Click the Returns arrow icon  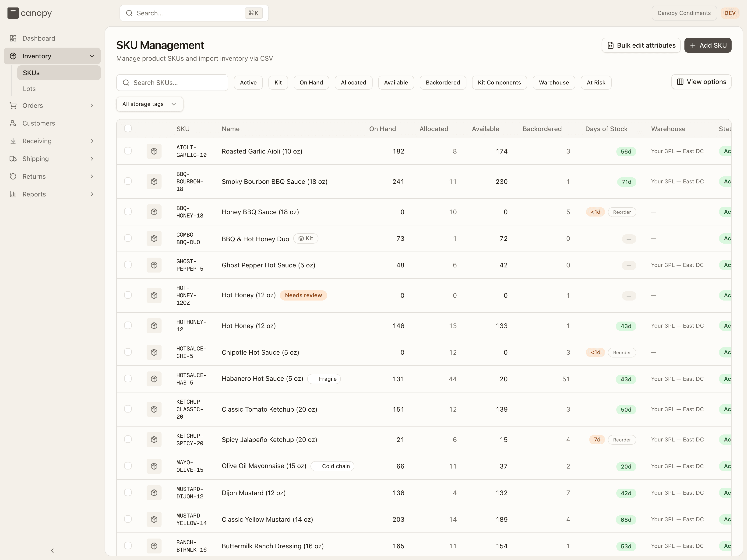[x=13, y=176]
